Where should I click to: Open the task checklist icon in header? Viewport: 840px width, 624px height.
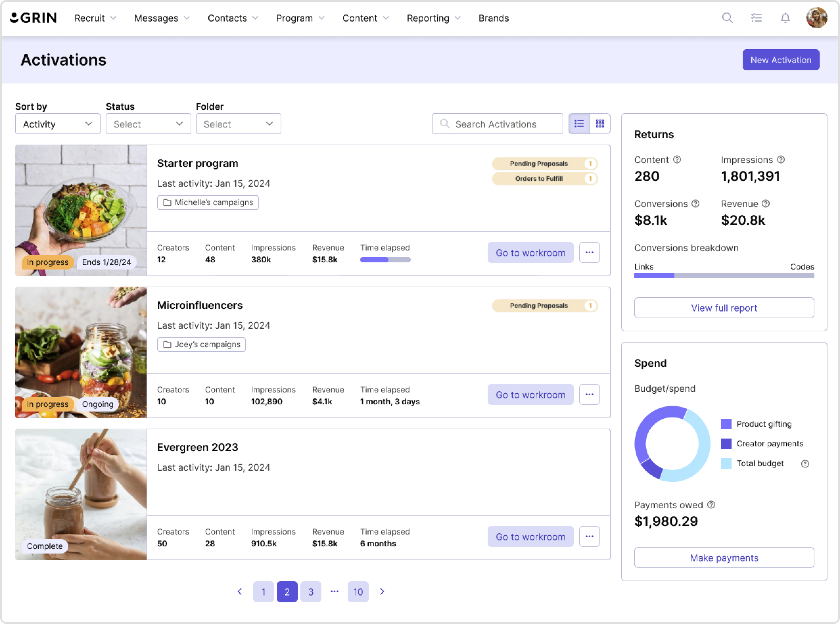756,18
